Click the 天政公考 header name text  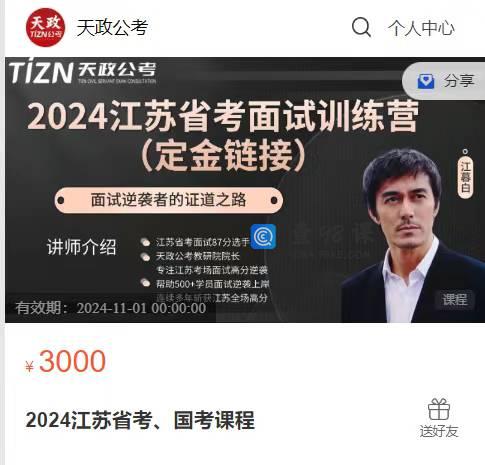coord(112,27)
